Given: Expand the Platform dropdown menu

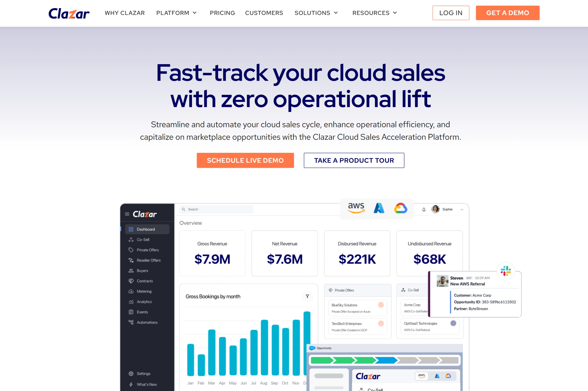Looking at the screenshot, I should [x=177, y=13].
